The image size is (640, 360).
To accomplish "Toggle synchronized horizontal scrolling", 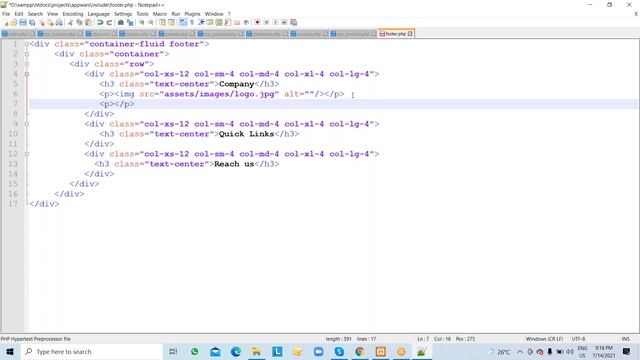I will tap(171, 22).
